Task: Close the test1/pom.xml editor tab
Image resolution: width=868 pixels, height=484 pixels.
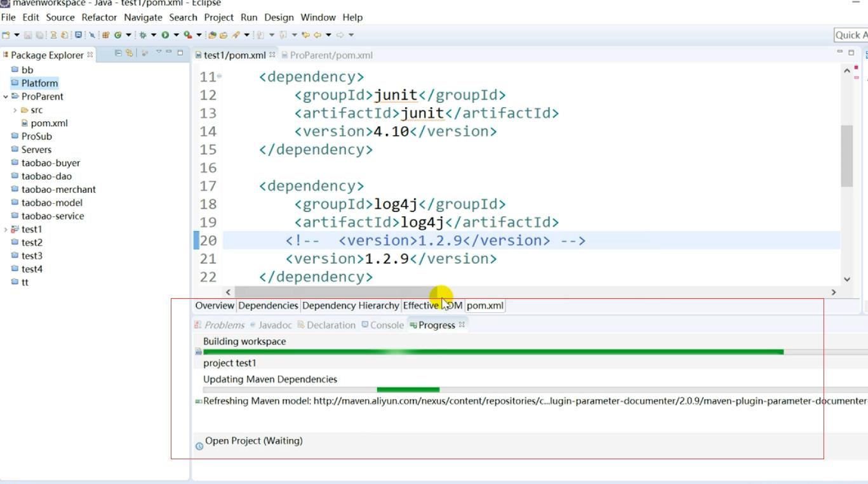Action: (x=272, y=55)
